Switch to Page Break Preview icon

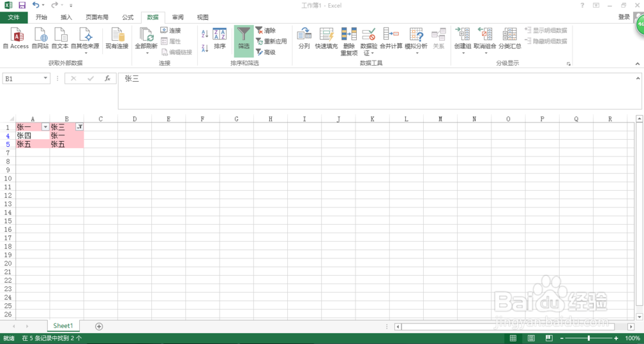tap(549, 338)
